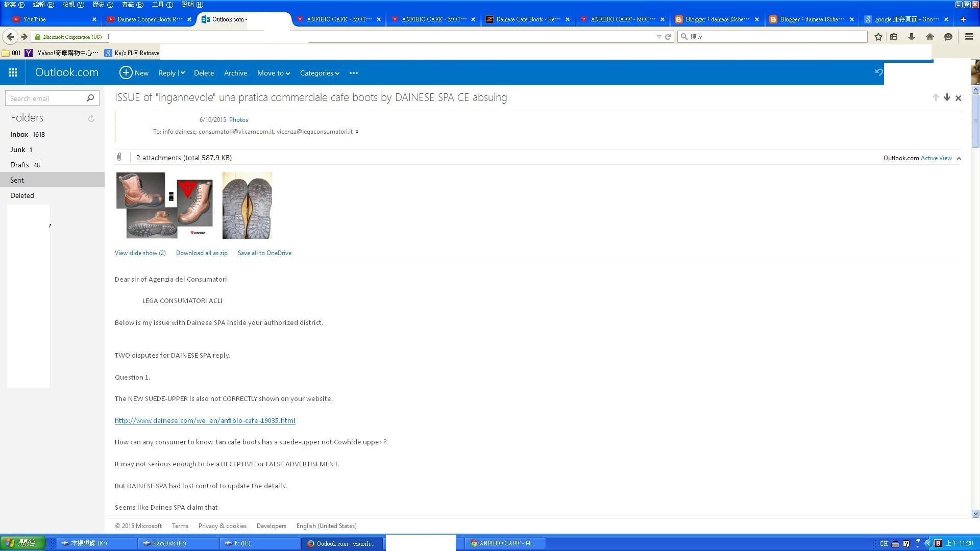Open Yahoo!奇摩購物中心 bookmark
This screenshot has height=551, width=980.
tap(62, 53)
